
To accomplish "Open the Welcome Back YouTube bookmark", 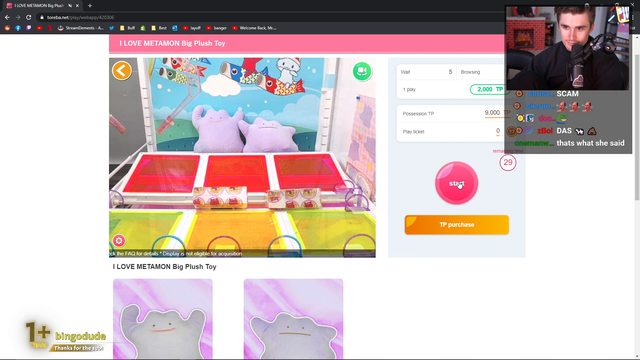I will (254, 28).
